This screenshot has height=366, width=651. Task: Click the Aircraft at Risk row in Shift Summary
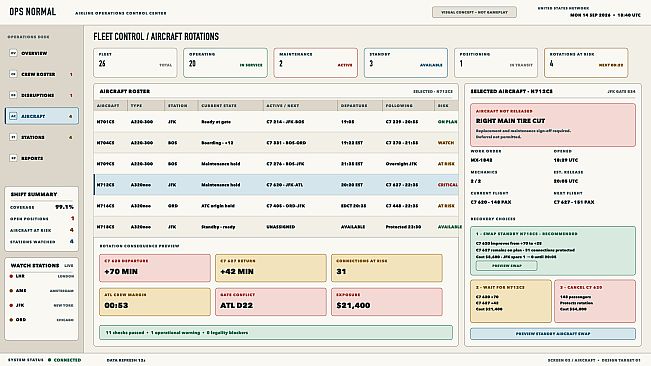(x=42, y=230)
